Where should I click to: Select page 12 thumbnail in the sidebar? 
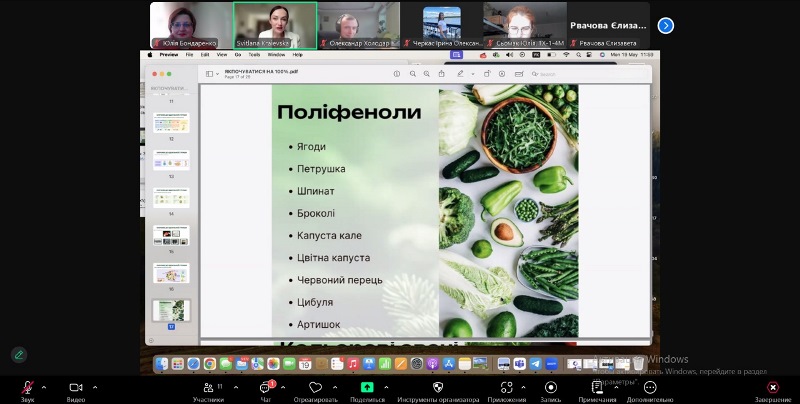tap(171, 123)
